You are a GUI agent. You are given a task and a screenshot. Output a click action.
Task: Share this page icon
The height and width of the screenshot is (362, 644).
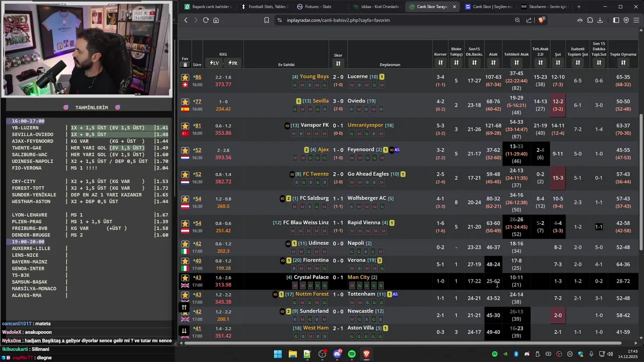[x=529, y=20]
